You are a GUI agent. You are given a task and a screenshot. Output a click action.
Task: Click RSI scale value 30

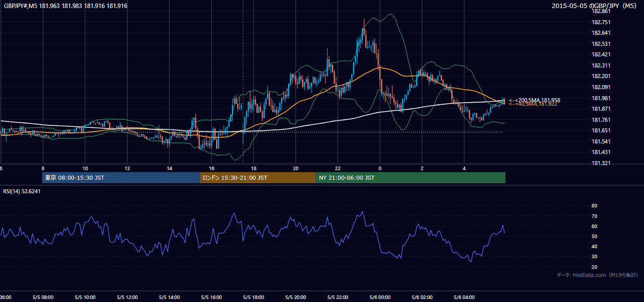594,257
